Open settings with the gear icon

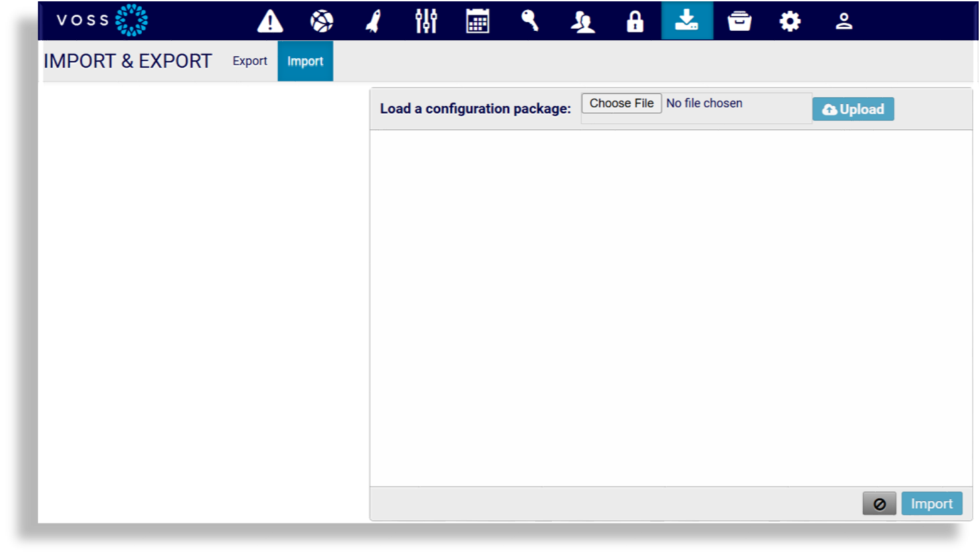pos(790,21)
